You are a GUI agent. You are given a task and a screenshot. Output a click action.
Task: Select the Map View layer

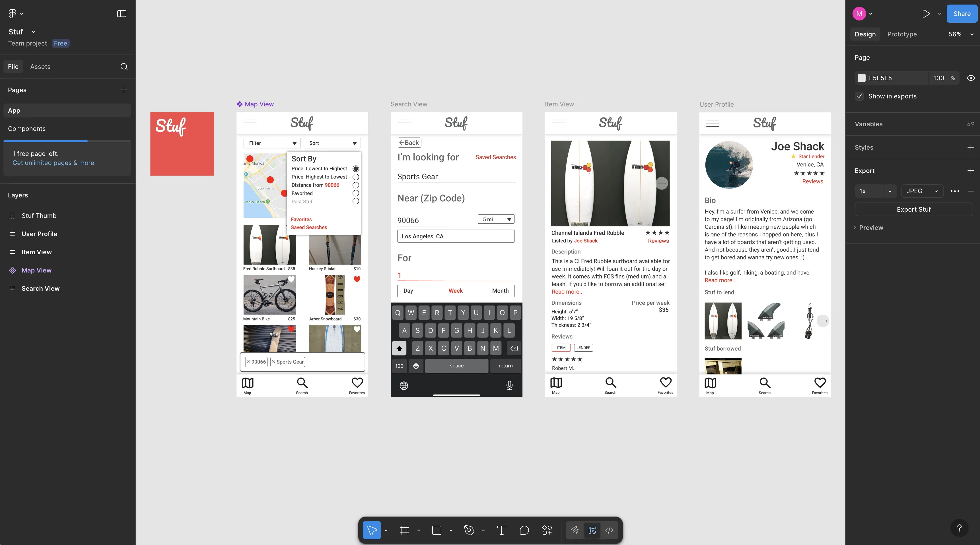[36, 270]
